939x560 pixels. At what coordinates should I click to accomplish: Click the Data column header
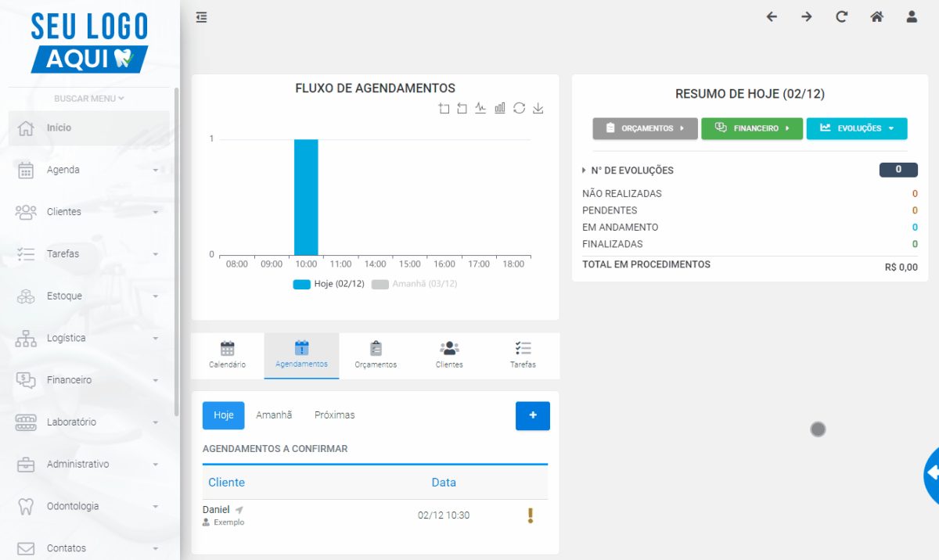point(444,483)
